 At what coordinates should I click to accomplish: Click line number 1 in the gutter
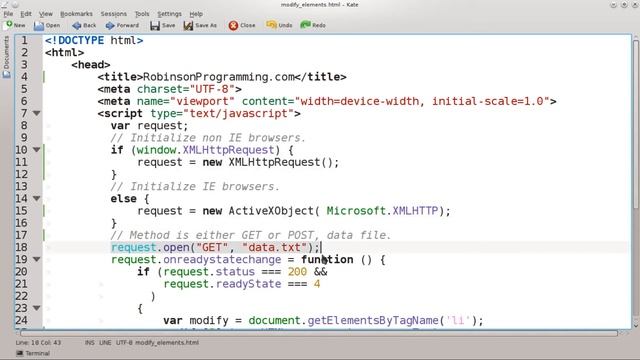pos(24,40)
